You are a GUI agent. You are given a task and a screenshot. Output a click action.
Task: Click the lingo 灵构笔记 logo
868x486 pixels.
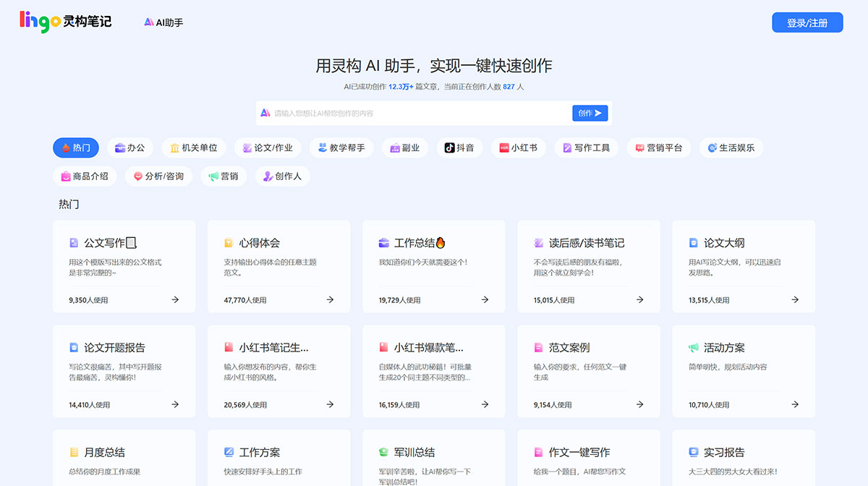click(64, 22)
